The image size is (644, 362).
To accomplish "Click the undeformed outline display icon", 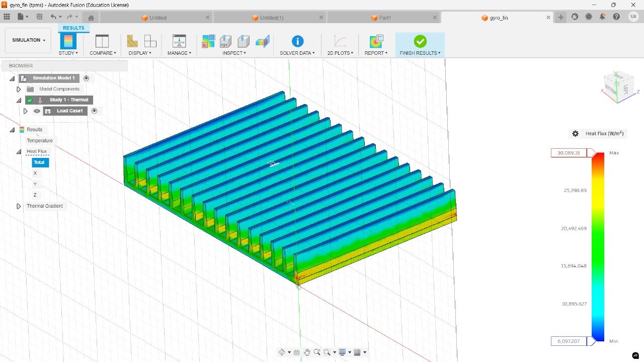I will 150,41.
